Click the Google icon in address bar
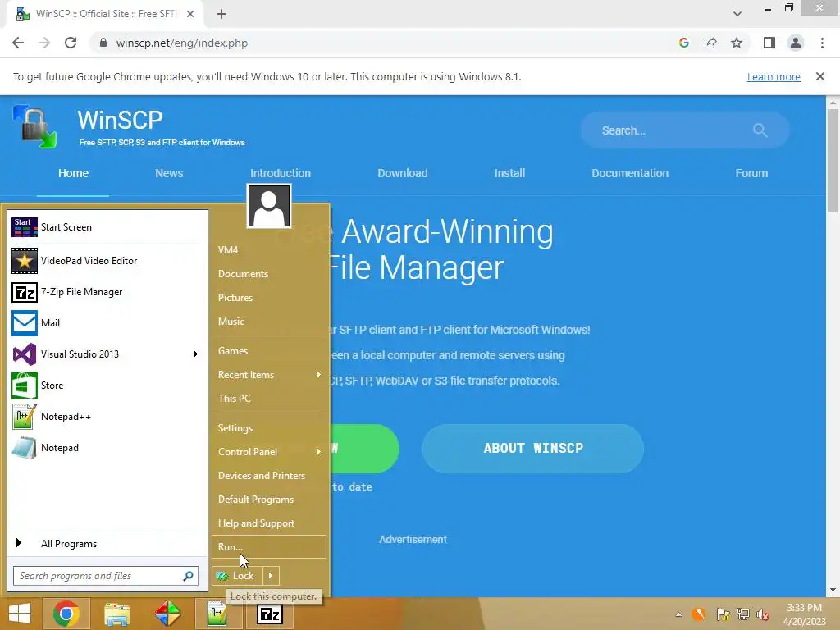Image resolution: width=840 pixels, height=630 pixels. point(684,43)
